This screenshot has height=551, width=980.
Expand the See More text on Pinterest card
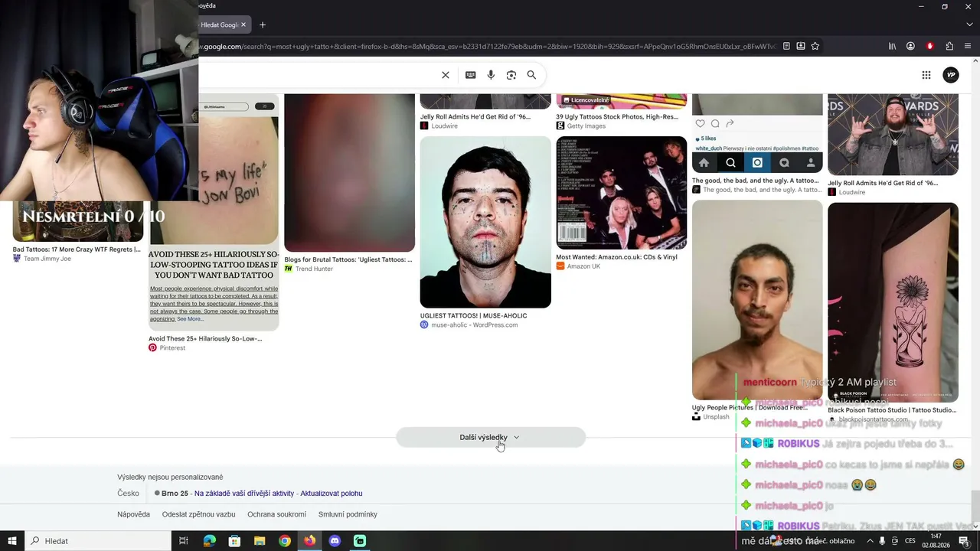click(190, 318)
